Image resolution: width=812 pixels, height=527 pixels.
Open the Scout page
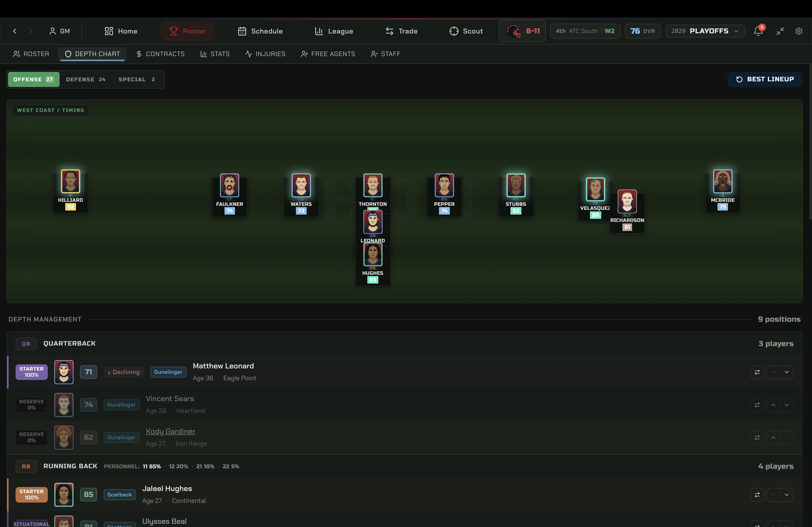pos(466,31)
